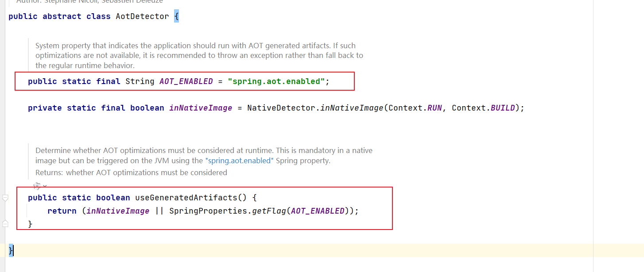644x272 pixels.
Task: Click doc text starting "System property that indicates"
Action: click(199, 55)
